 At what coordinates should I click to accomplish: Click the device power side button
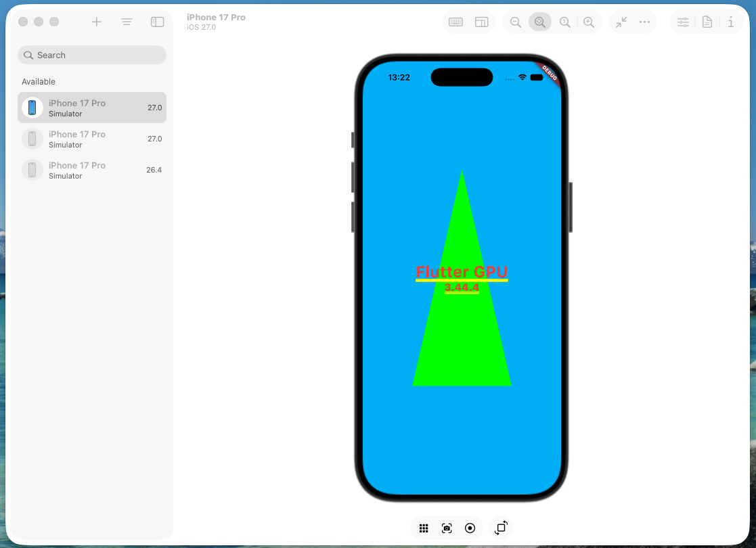coord(571,207)
